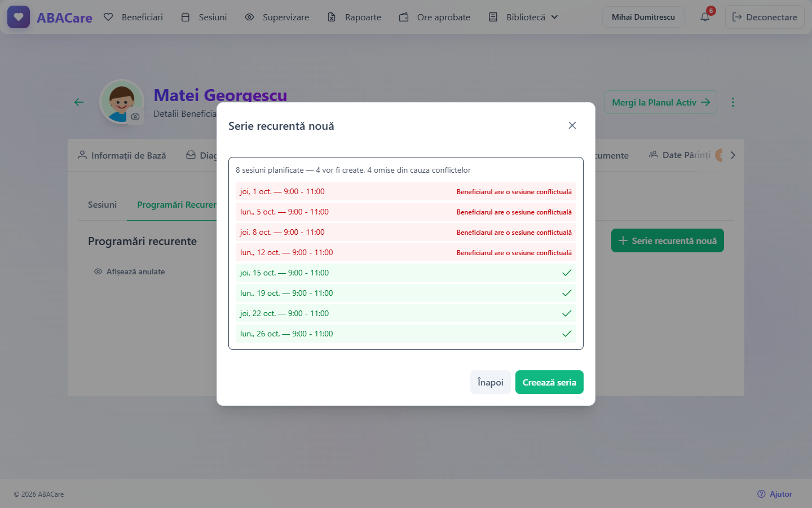Open Rapoarte in the top navigation
Image resolution: width=812 pixels, height=508 pixels.
[354, 17]
